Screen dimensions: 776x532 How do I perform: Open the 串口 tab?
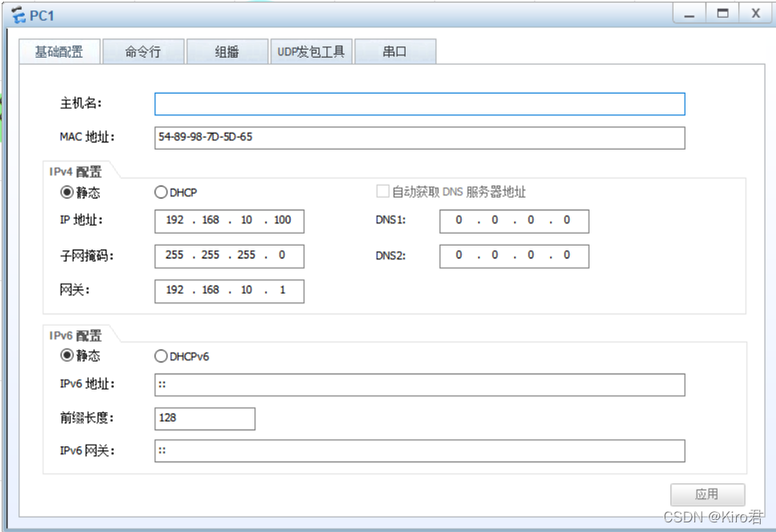point(395,51)
